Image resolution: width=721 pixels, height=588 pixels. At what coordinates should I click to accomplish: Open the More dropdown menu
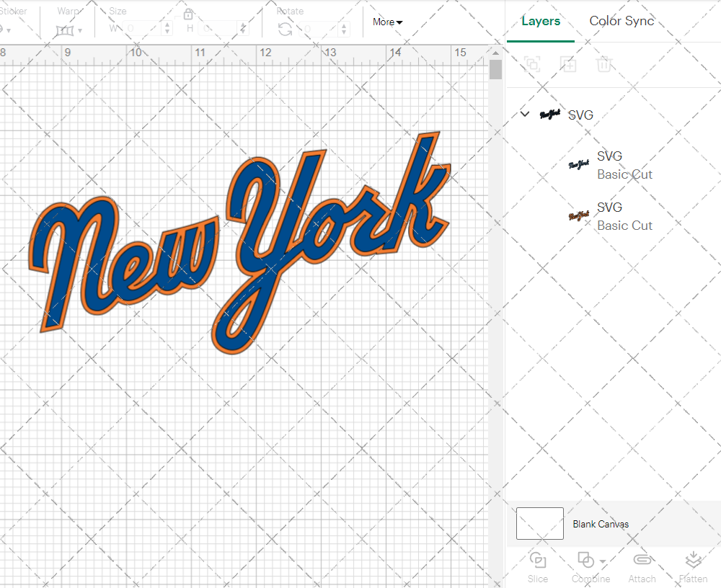(x=388, y=22)
